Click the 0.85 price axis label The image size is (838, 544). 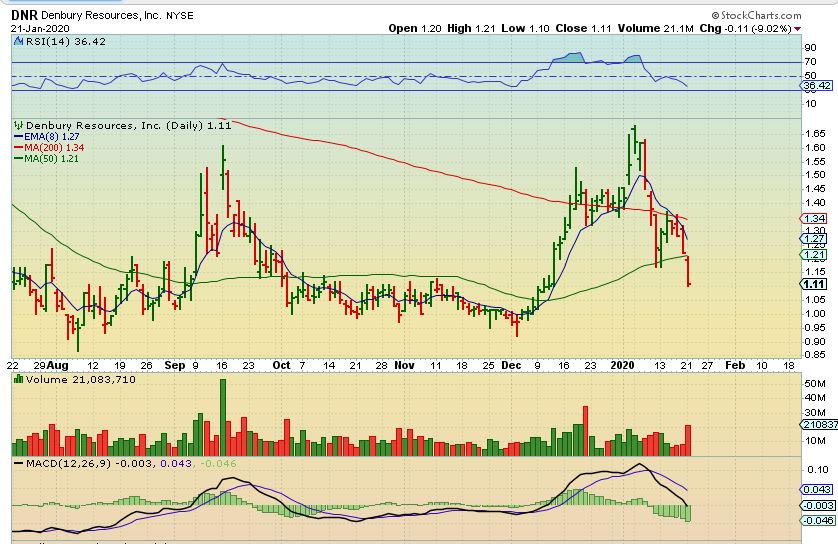[x=816, y=355]
